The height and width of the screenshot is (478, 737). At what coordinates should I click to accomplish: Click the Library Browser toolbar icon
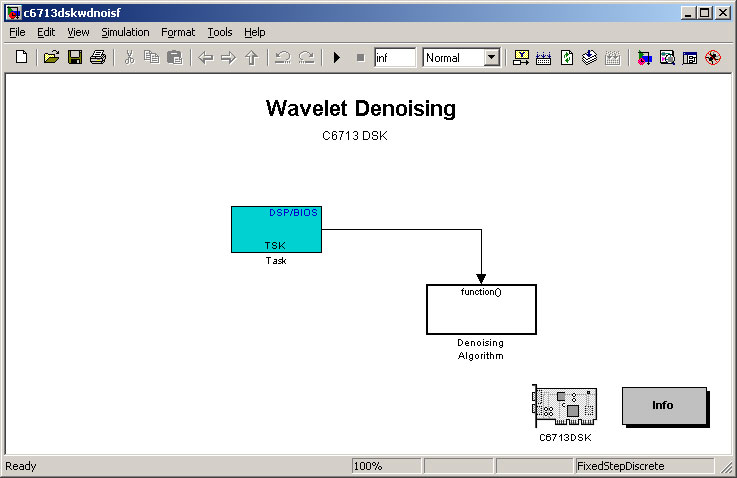pyautogui.click(x=644, y=57)
